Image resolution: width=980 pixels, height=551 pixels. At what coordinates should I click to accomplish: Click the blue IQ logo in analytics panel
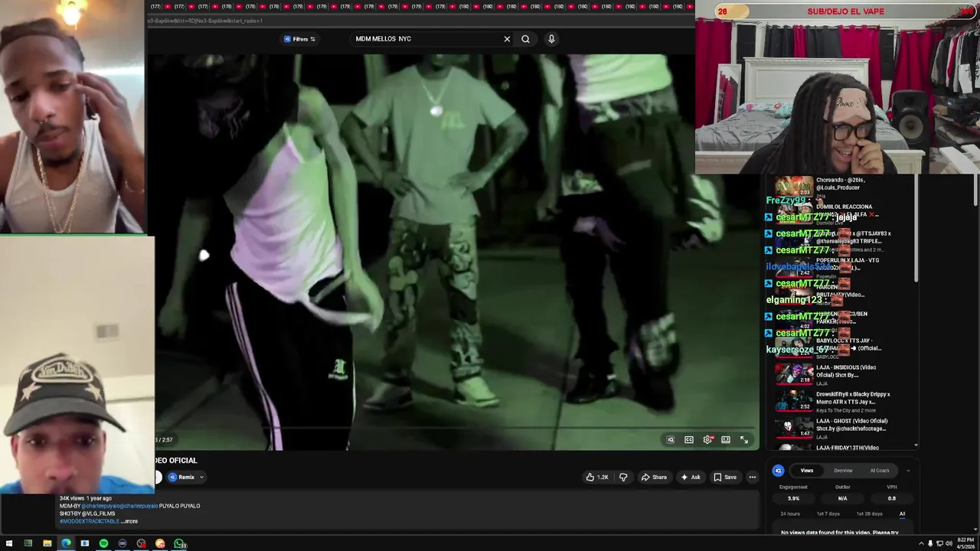click(x=778, y=471)
